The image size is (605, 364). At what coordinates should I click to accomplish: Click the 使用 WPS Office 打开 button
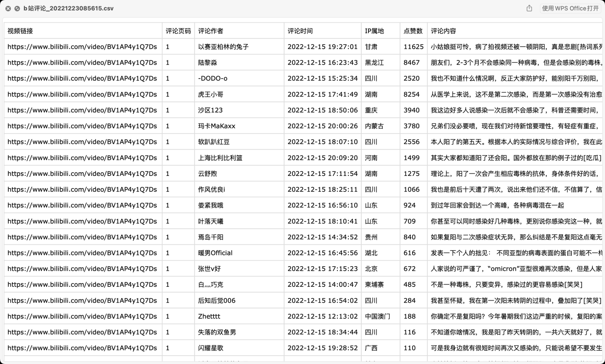570,8
